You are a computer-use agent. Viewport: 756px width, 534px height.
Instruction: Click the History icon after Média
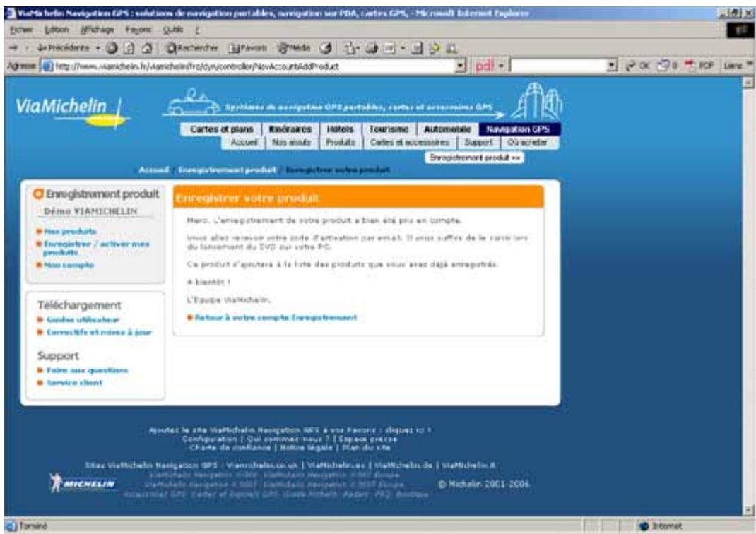click(326, 48)
